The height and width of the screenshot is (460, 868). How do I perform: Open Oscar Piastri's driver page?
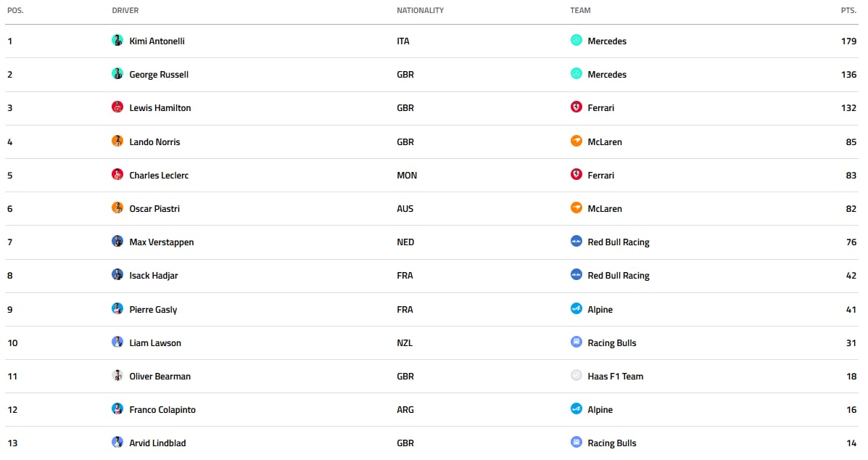pyautogui.click(x=154, y=209)
